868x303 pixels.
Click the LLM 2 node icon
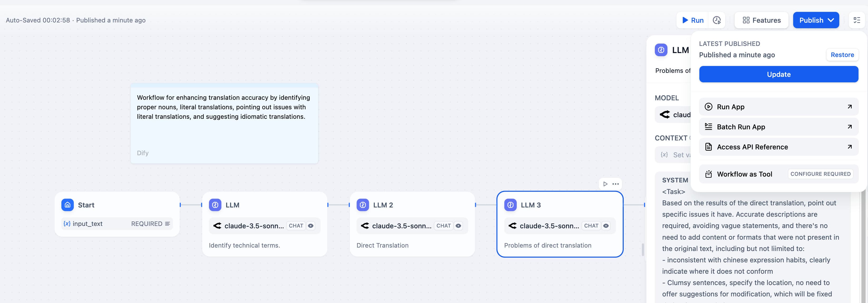click(363, 205)
